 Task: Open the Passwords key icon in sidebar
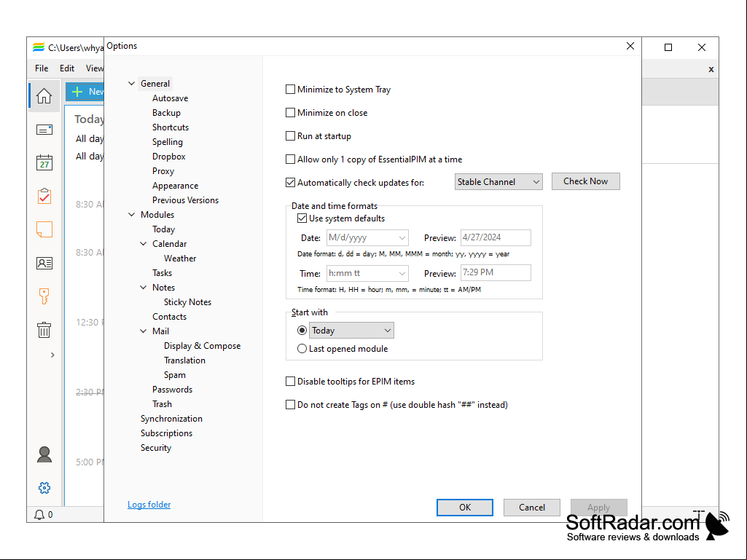pyautogui.click(x=44, y=296)
